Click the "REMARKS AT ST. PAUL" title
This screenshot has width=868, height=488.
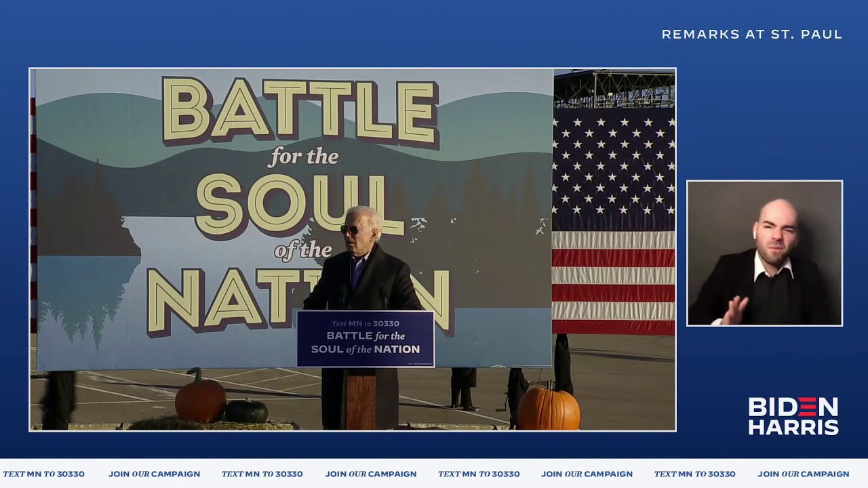click(x=752, y=35)
